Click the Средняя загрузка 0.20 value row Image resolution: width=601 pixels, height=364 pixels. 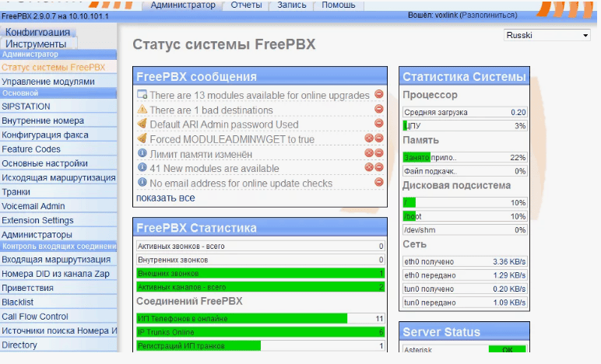pos(465,112)
